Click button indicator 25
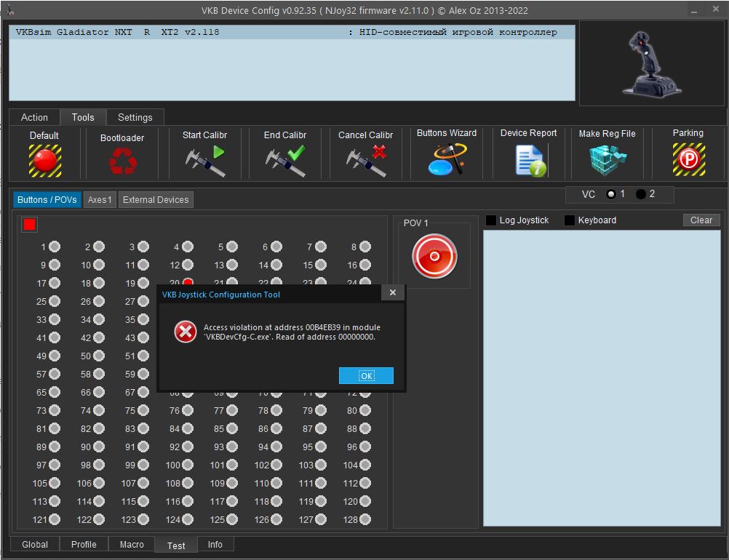 tap(55, 301)
